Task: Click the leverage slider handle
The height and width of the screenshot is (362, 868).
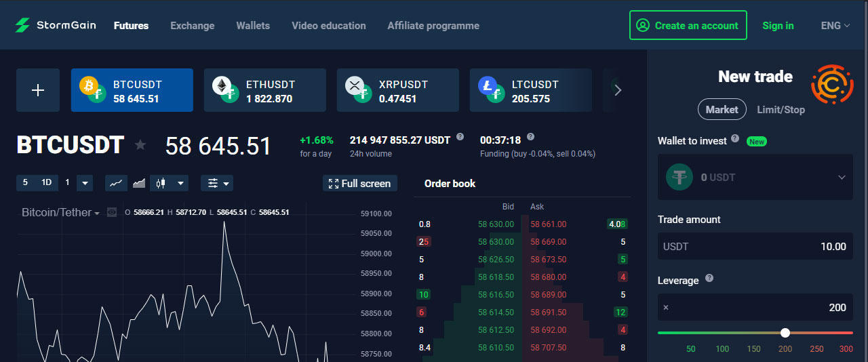Action: pos(785,333)
